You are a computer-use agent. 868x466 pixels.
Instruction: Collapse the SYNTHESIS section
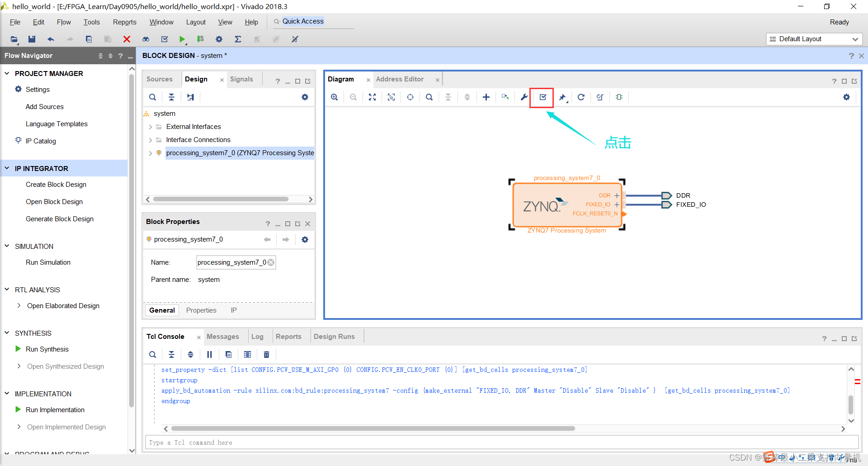(x=7, y=333)
